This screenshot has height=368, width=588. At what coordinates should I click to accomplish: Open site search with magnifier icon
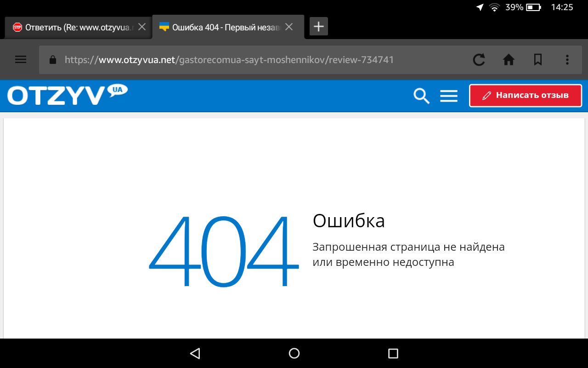tap(421, 96)
